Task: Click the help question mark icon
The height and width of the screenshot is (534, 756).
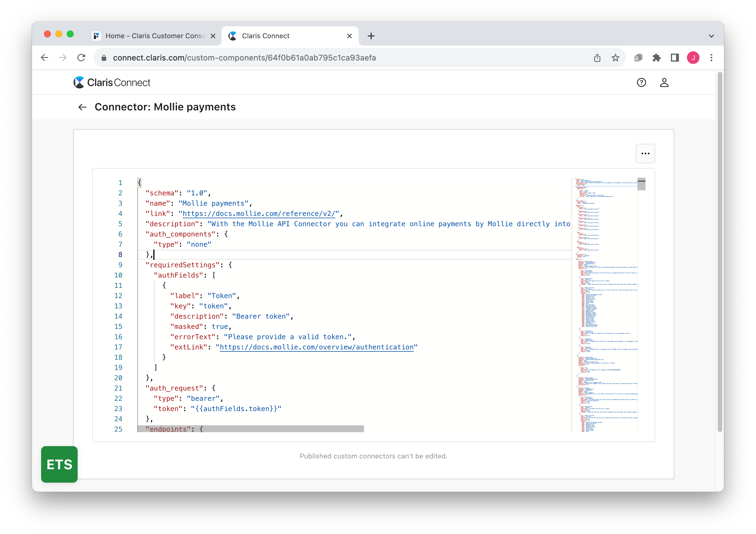Action: click(x=641, y=83)
